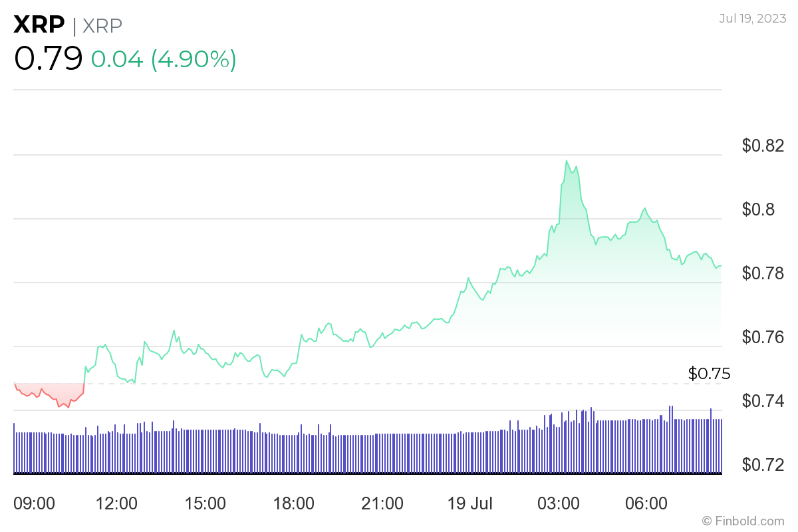
Task: Click the price peak near $0.82
Action: point(567,161)
